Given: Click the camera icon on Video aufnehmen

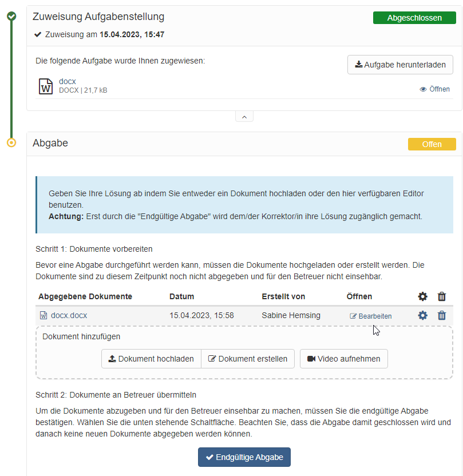Looking at the screenshot, I should click(311, 359).
